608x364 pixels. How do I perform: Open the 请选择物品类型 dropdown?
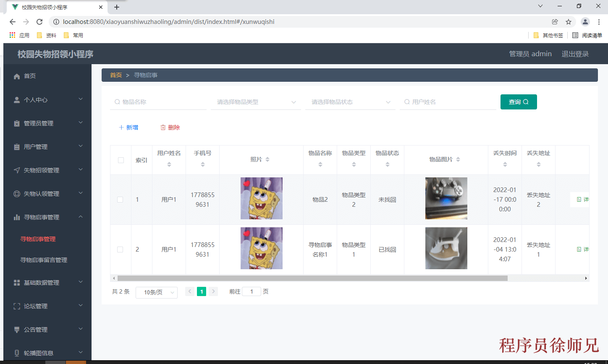(x=256, y=102)
